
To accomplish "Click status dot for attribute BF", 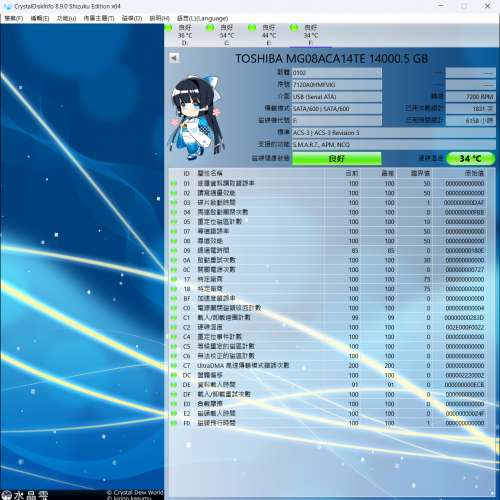I will [174, 298].
